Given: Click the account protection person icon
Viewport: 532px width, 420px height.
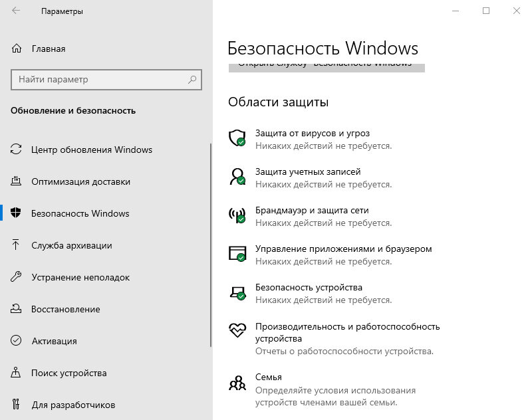Looking at the screenshot, I should 237,177.
